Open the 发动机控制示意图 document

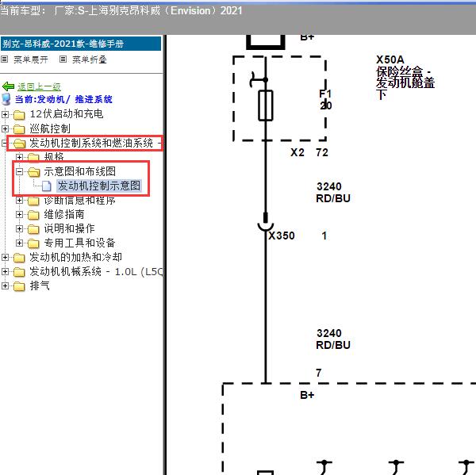click(x=99, y=186)
